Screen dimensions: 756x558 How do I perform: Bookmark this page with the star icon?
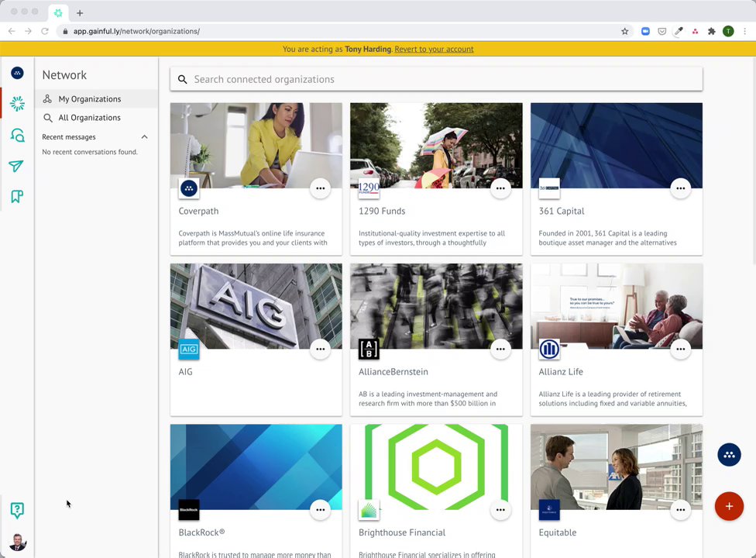(x=625, y=31)
